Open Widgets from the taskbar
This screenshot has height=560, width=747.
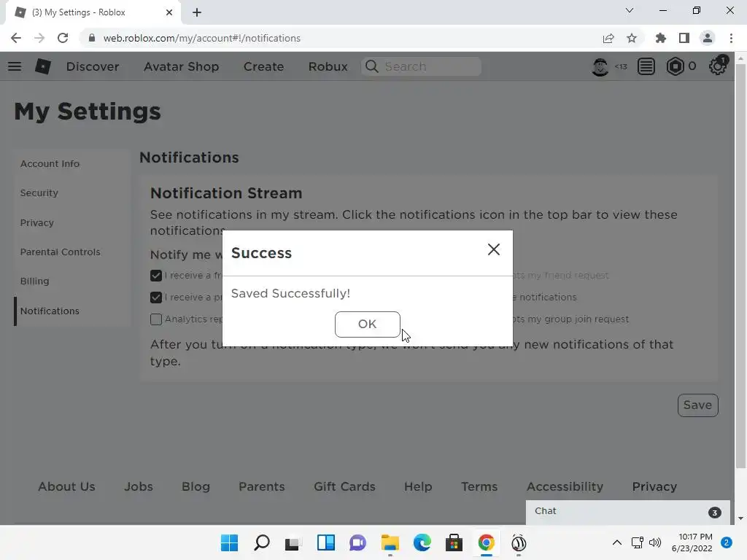[326, 542]
